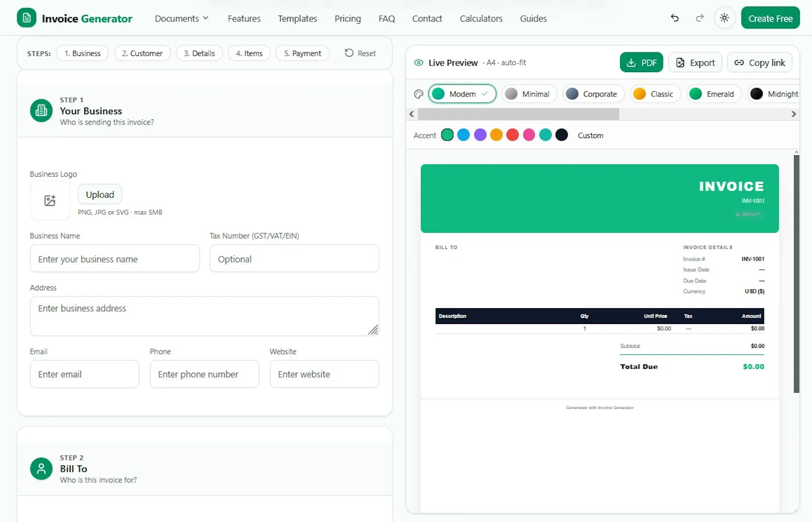Jump to step 5. Payment
Screen dimensions: 812x522
pos(302,53)
